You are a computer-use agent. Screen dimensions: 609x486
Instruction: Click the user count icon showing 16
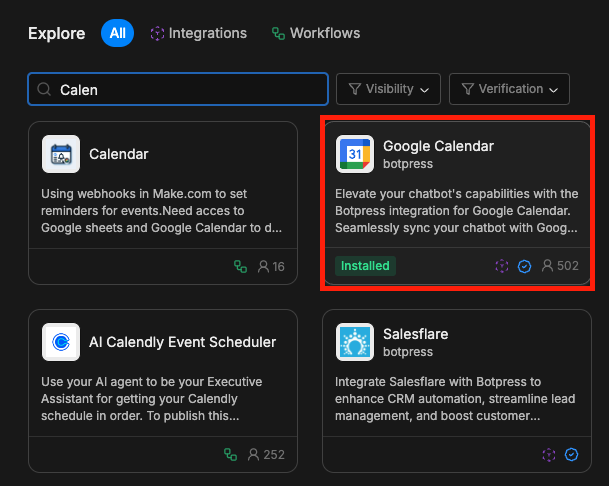pos(263,267)
